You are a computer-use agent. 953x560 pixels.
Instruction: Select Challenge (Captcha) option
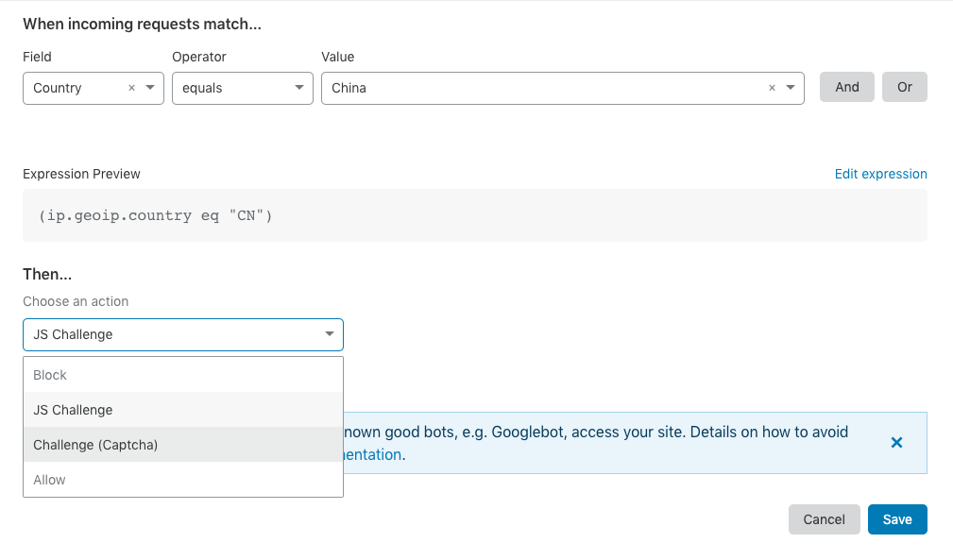pyautogui.click(x=183, y=445)
